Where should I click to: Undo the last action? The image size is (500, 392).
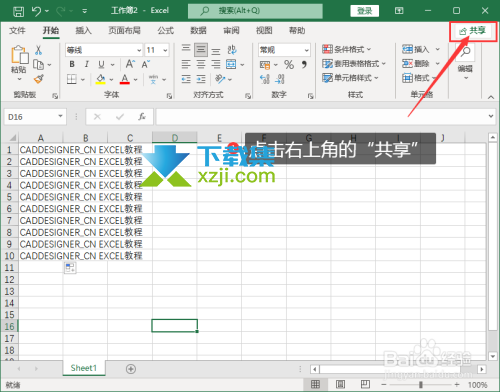37,11
